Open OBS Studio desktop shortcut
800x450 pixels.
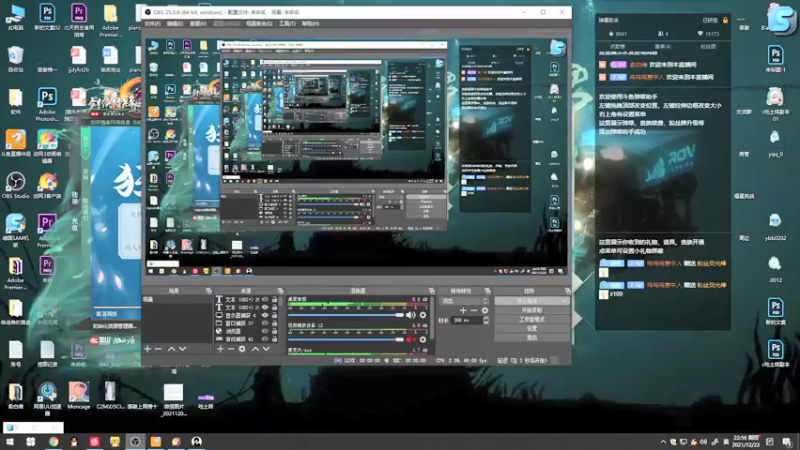pos(15,186)
